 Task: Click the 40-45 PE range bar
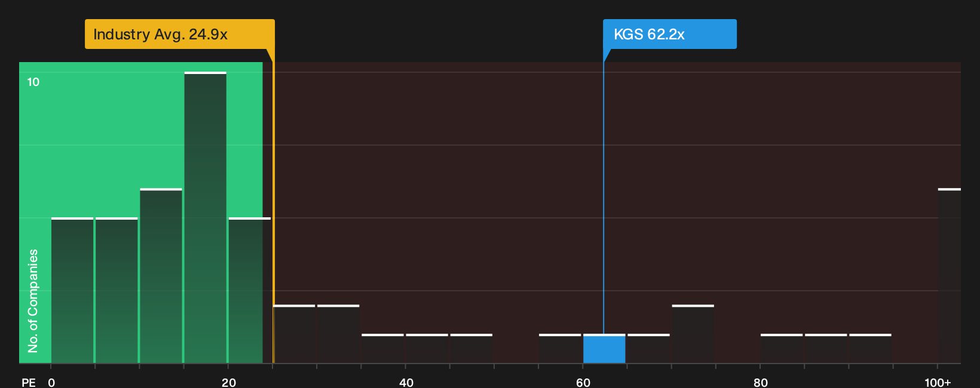point(427,349)
